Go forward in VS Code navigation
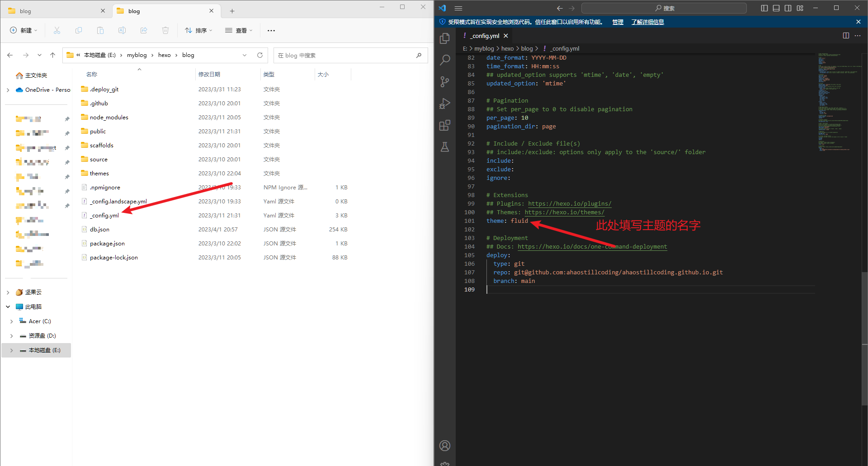The width and height of the screenshot is (868, 466). pyautogui.click(x=572, y=8)
